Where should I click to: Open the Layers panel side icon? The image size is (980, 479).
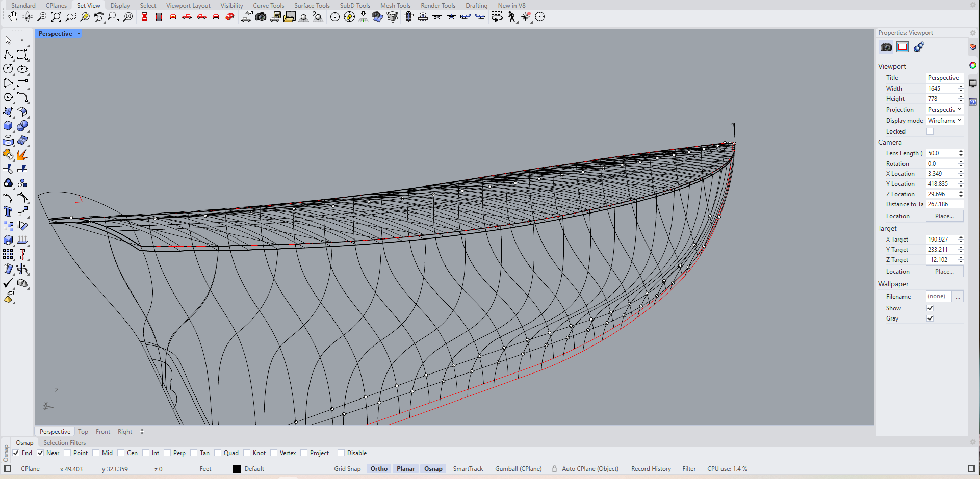click(x=973, y=47)
